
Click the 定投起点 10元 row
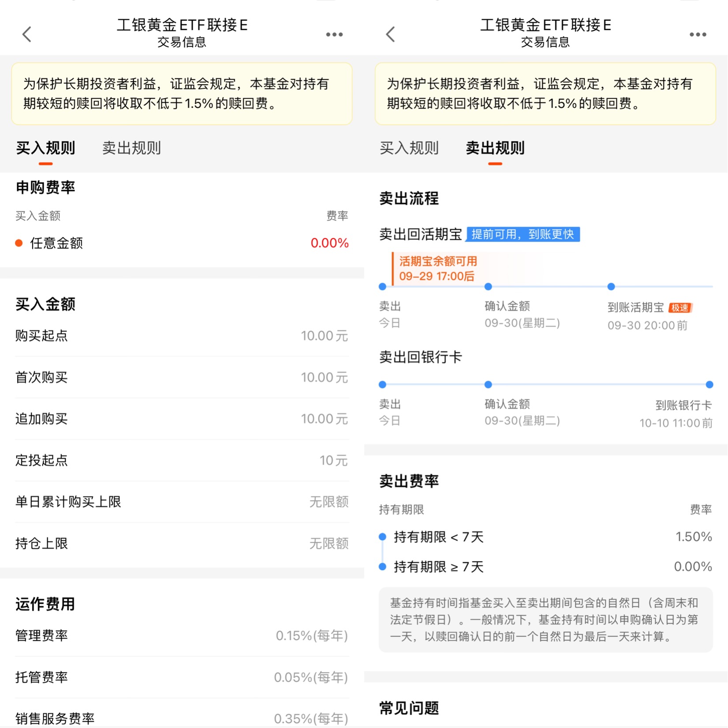click(x=182, y=460)
